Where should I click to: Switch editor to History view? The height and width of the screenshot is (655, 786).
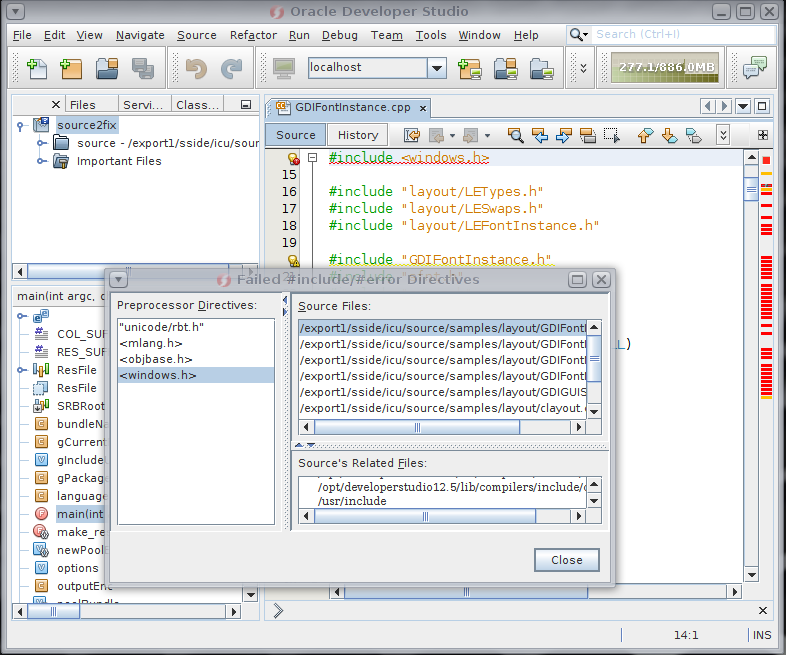[x=358, y=135]
